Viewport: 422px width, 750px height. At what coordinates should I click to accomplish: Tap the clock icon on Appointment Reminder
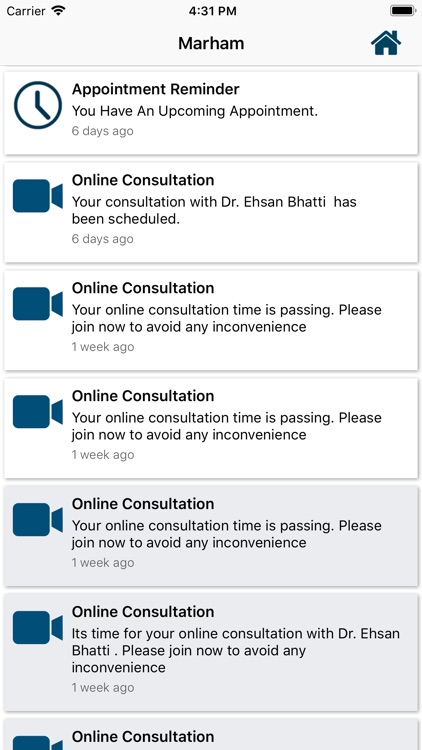pyautogui.click(x=38, y=105)
